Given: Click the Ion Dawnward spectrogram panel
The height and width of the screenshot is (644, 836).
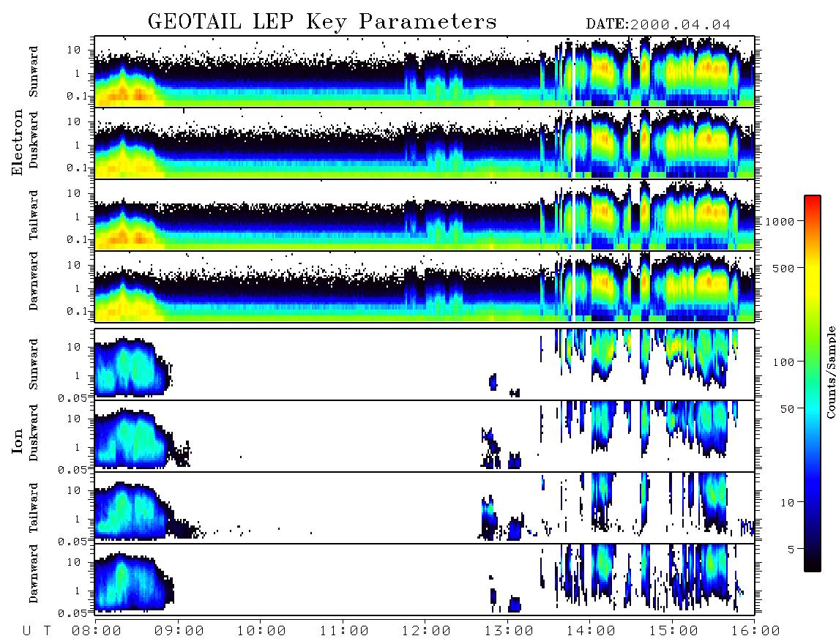Looking at the screenshot, I should click(x=425, y=579).
